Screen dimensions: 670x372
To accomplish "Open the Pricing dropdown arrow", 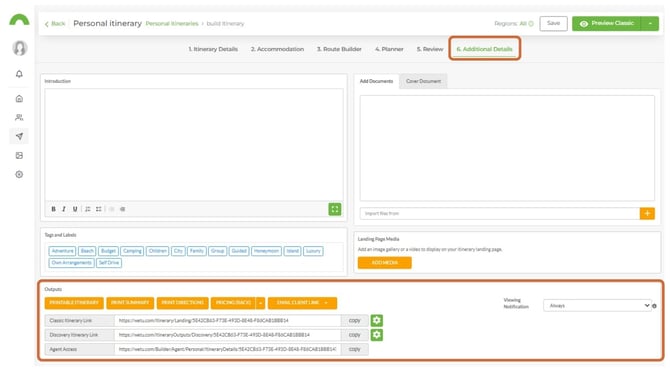I will pos(261,303).
